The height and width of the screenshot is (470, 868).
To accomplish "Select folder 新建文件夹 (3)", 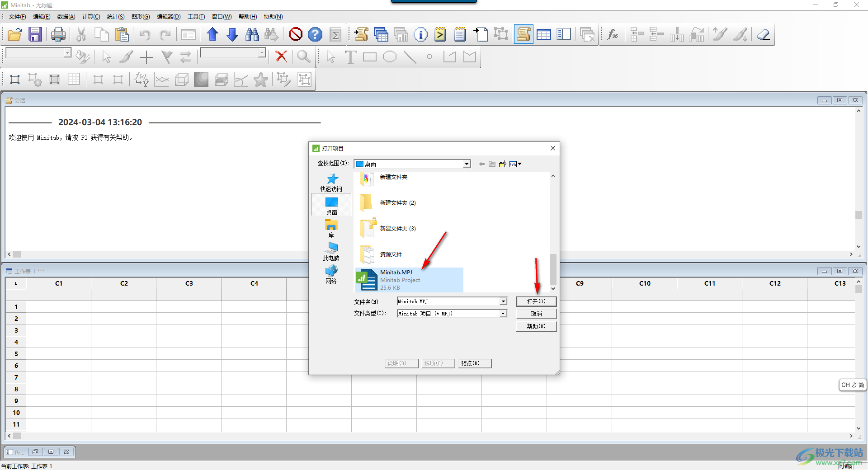I will 388,229.
